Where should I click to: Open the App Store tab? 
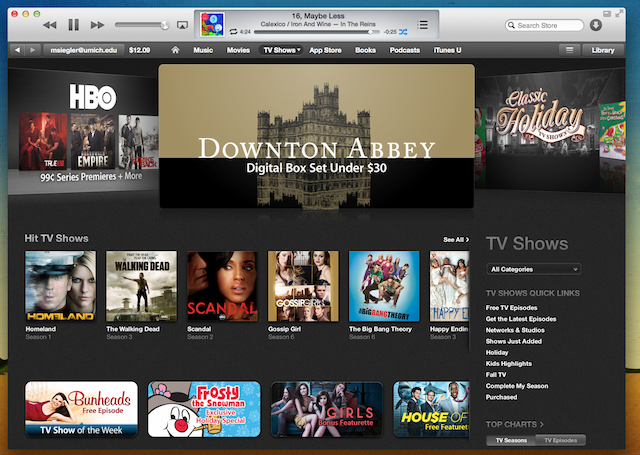pos(325,50)
